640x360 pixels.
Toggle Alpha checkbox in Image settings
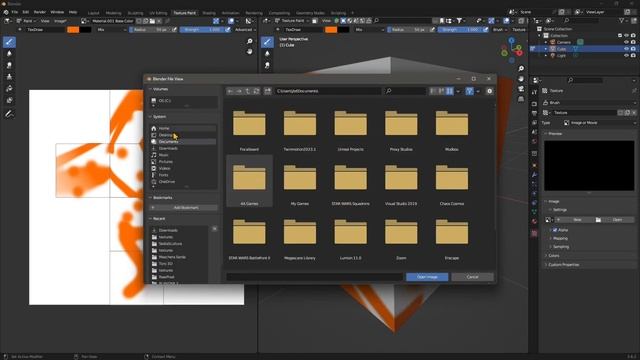tap(555, 230)
